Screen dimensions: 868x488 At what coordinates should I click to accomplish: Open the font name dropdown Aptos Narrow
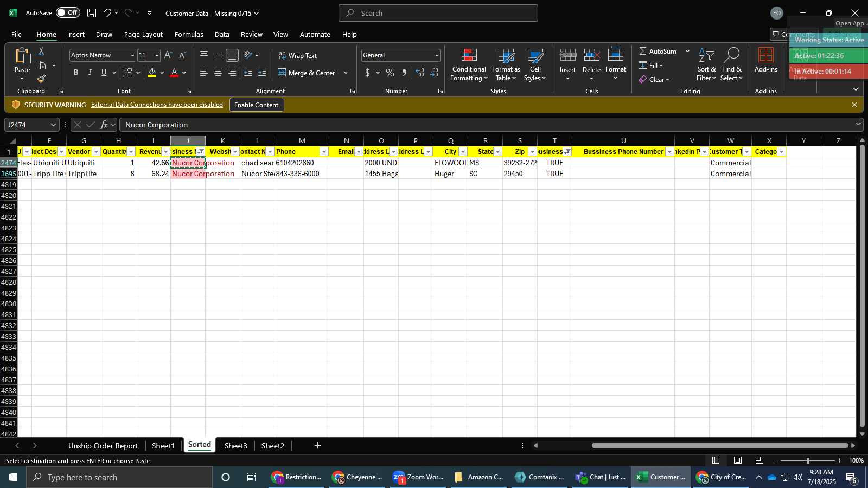point(132,55)
